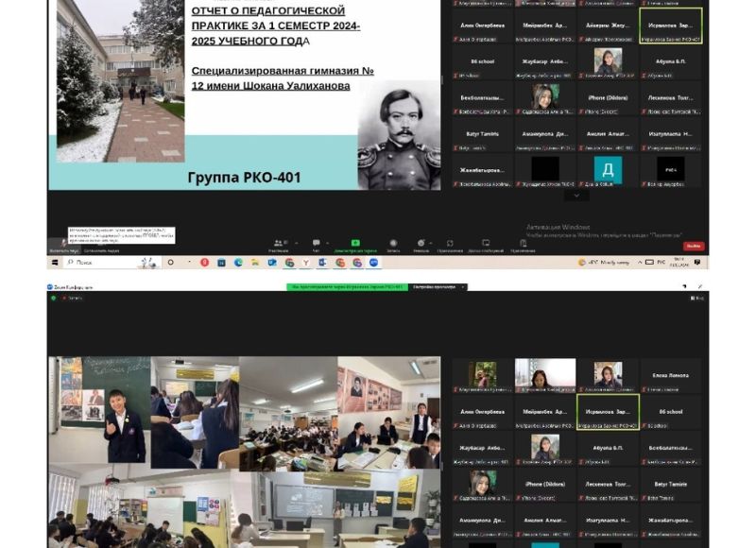Open the Windows Start menu

click(x=54, y=262)
